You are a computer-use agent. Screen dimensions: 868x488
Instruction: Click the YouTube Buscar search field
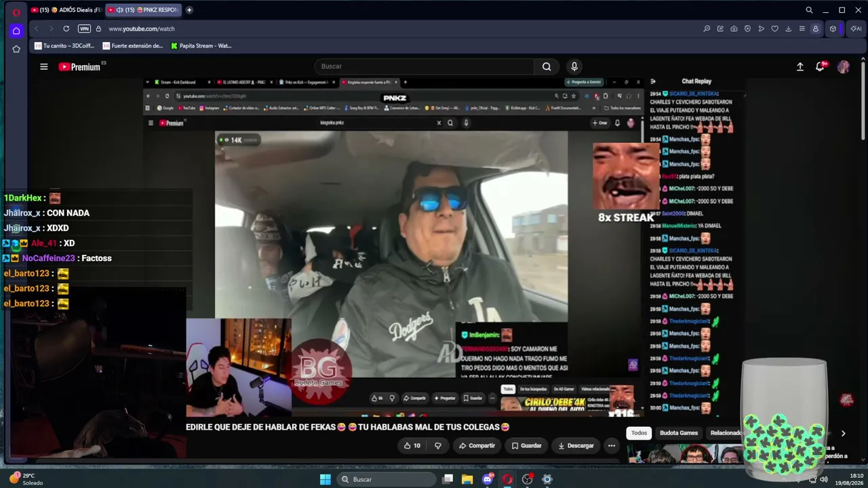pyautogui.click(x=424, y=66)
